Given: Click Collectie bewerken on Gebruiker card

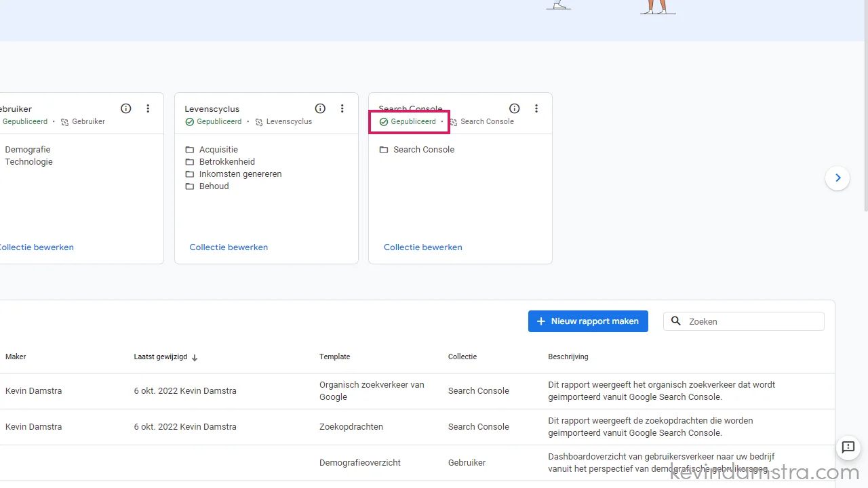Looking at the screenshot, I should pos(36,247).
